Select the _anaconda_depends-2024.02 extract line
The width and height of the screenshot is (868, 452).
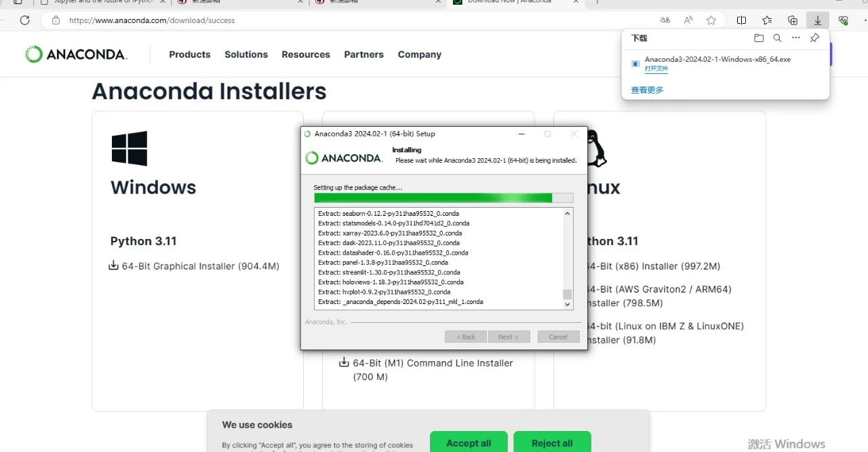coord(401,302)
